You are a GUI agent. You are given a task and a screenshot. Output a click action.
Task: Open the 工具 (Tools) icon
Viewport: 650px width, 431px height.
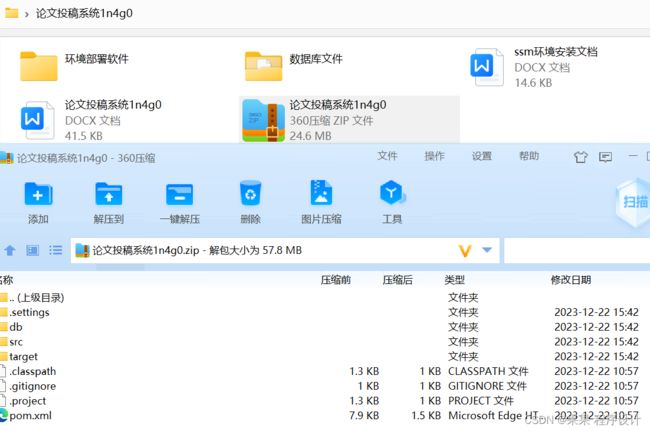coord(392,193)
